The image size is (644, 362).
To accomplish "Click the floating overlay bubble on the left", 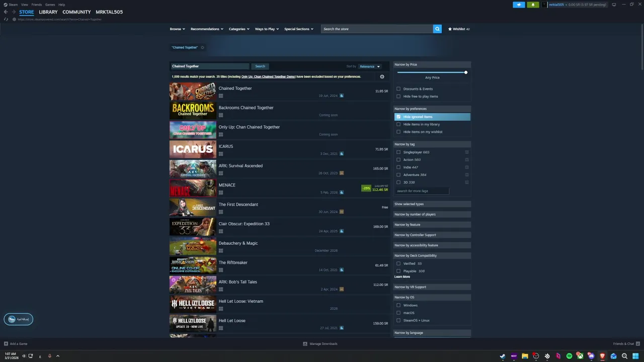I will click(19, 319).
